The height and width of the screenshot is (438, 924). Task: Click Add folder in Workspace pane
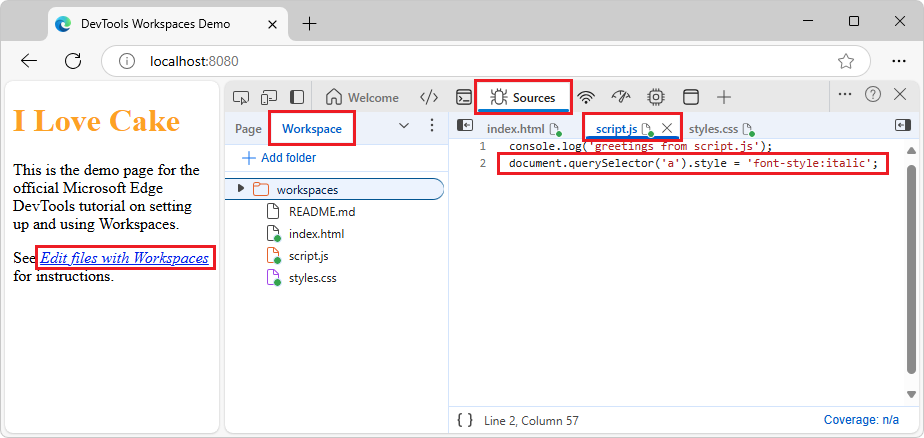tap(279, 158)
